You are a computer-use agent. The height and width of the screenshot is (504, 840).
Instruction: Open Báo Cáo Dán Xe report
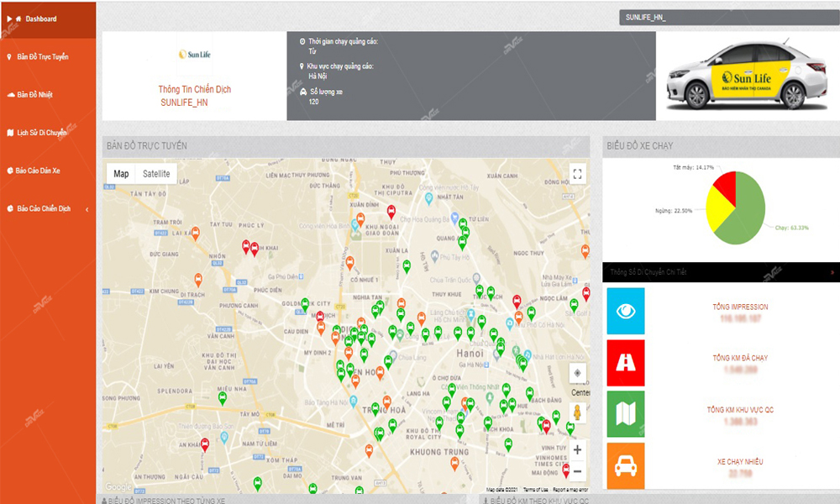point(38,171)
